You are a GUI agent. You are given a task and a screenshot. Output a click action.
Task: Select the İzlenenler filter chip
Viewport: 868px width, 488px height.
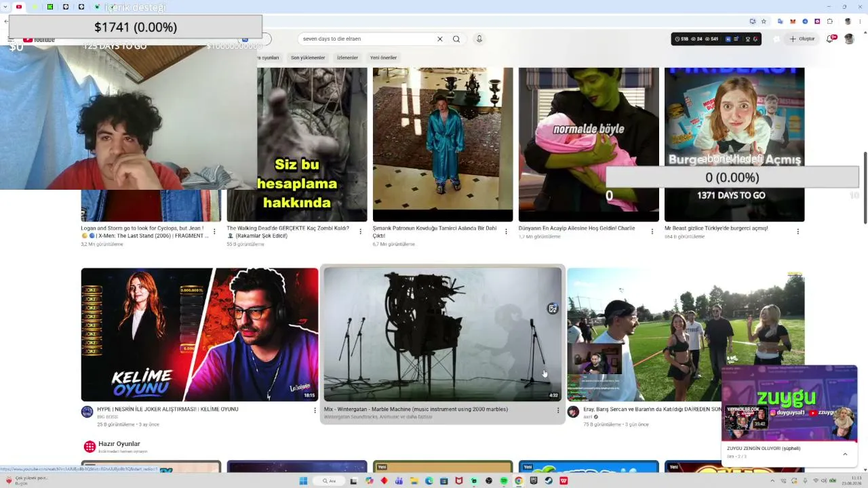tap(347, 58)
